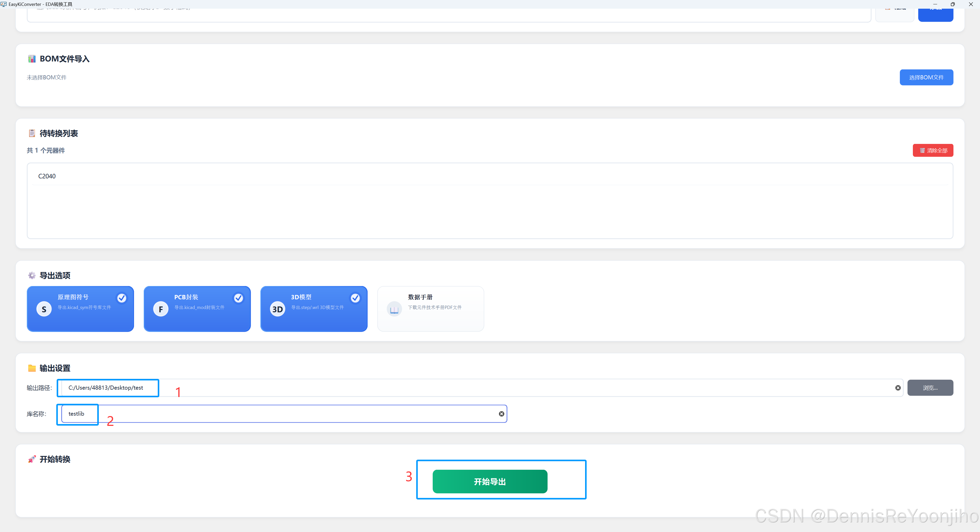
Task: Clear library name field with X icon
Action: tap(501, 414)
